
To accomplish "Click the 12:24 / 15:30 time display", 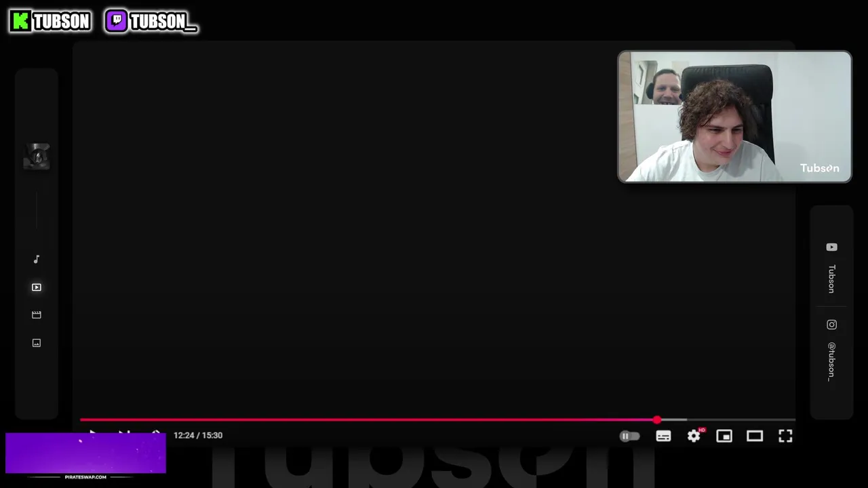I will click(198, 435).
